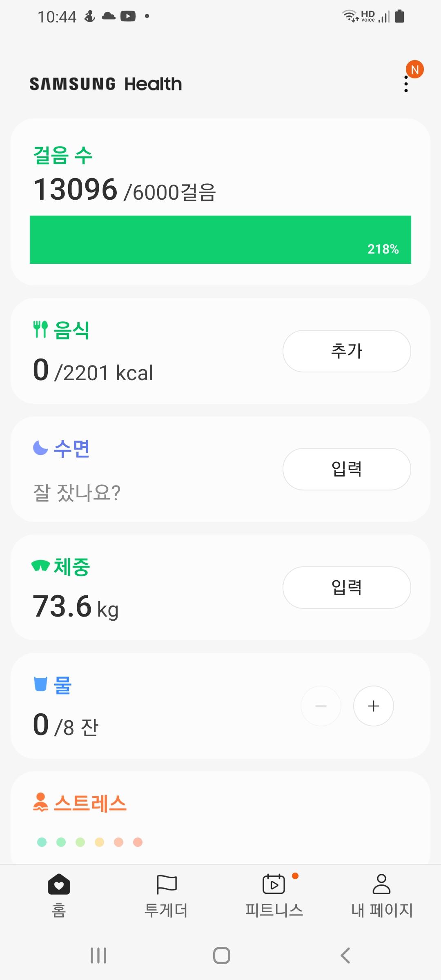
Task: Tap the blue water cup icon
Action: (40, 684)
